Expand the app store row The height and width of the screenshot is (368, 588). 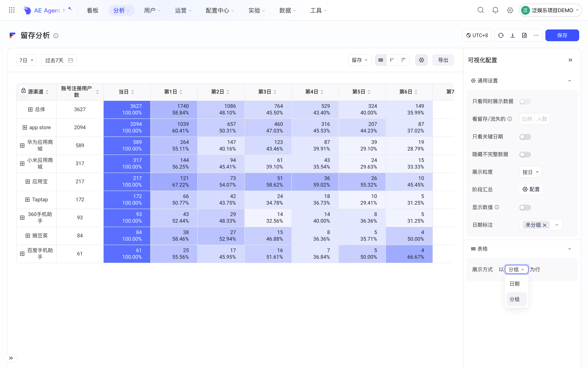[25, 128]
